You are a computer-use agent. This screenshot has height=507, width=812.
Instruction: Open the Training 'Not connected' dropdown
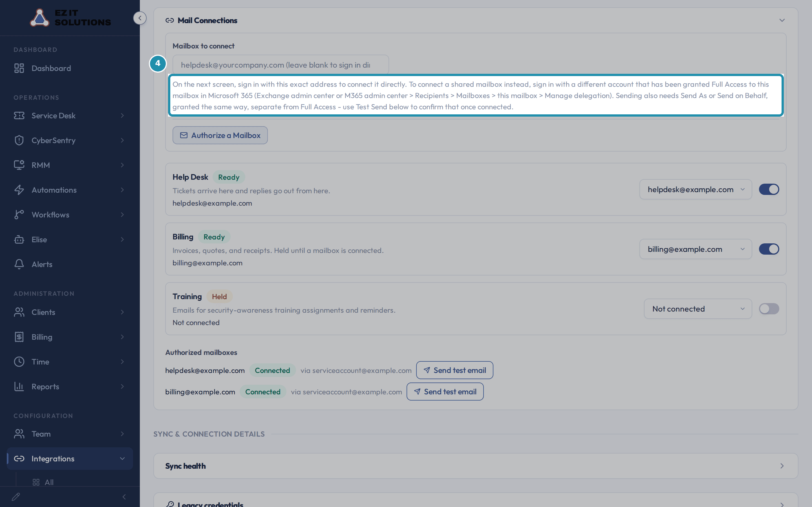click(698, 309)
